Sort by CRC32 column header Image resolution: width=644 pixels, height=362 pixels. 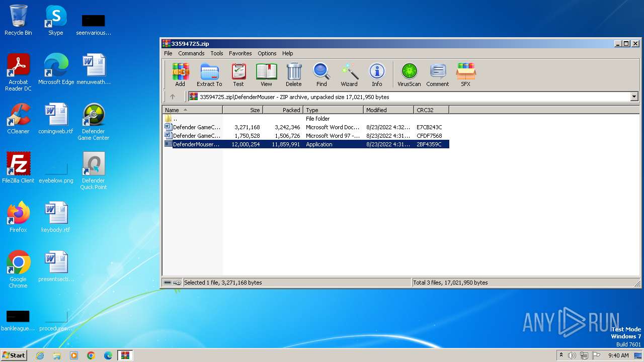point(432,110)
